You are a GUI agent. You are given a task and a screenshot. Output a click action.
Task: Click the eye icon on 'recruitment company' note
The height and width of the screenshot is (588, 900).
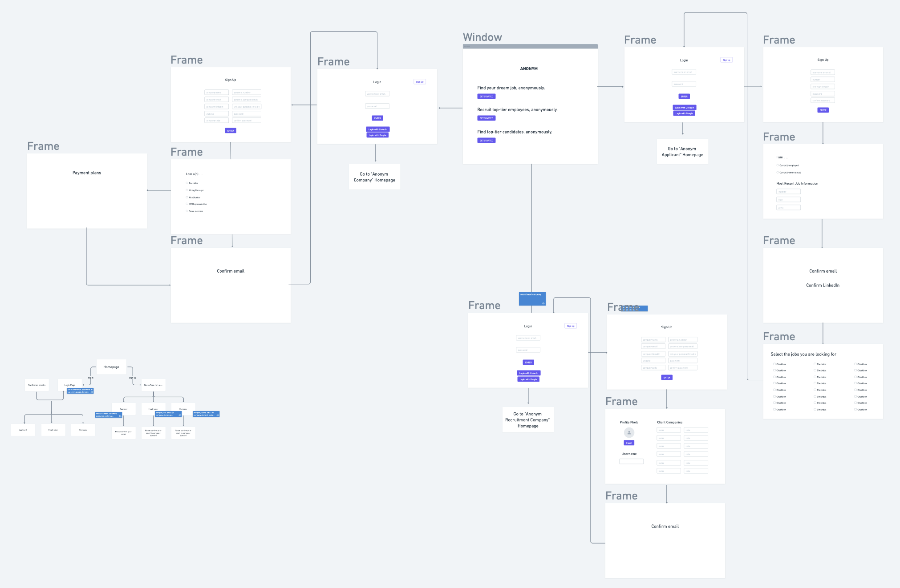click(x=543, y=303)
